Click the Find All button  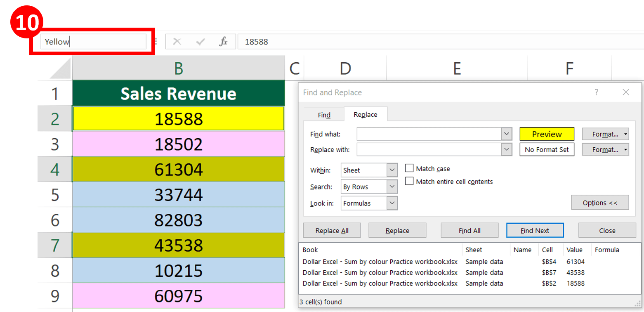click(x=469, y=230)
